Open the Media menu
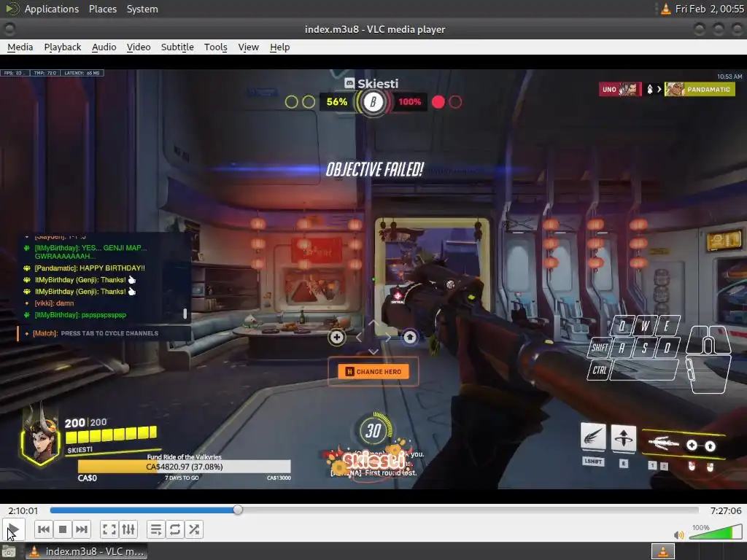 coord(20,47)
